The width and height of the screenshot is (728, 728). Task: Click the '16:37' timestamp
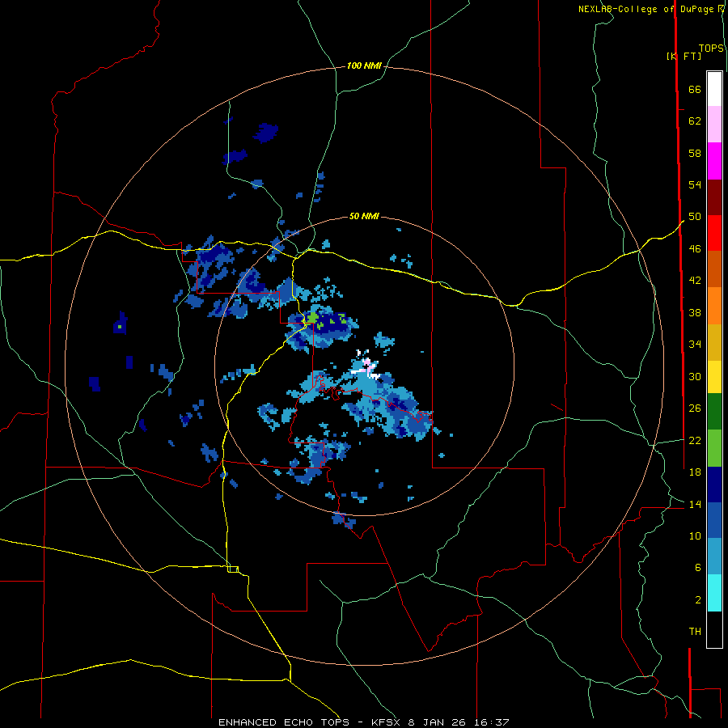click(x=492, y=722)
